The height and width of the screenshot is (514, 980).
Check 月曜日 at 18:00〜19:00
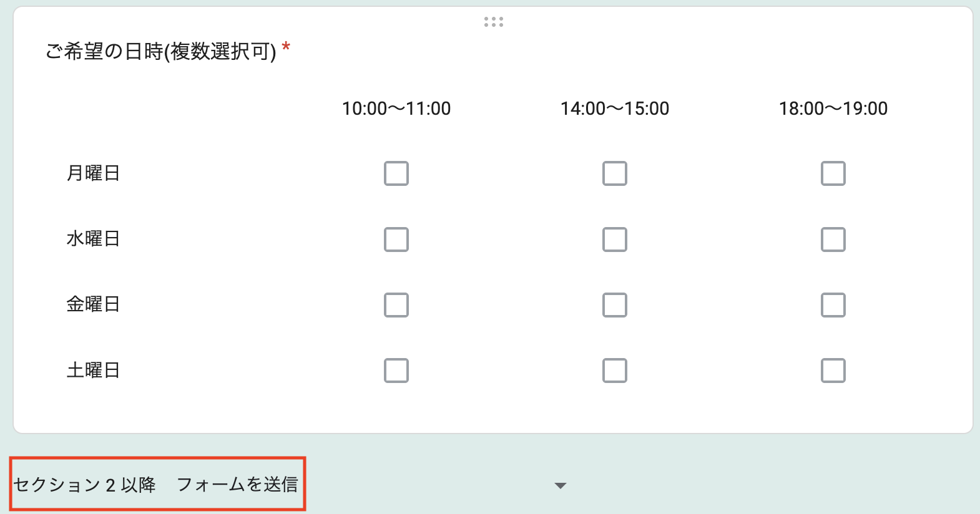(x=833, y=173)
